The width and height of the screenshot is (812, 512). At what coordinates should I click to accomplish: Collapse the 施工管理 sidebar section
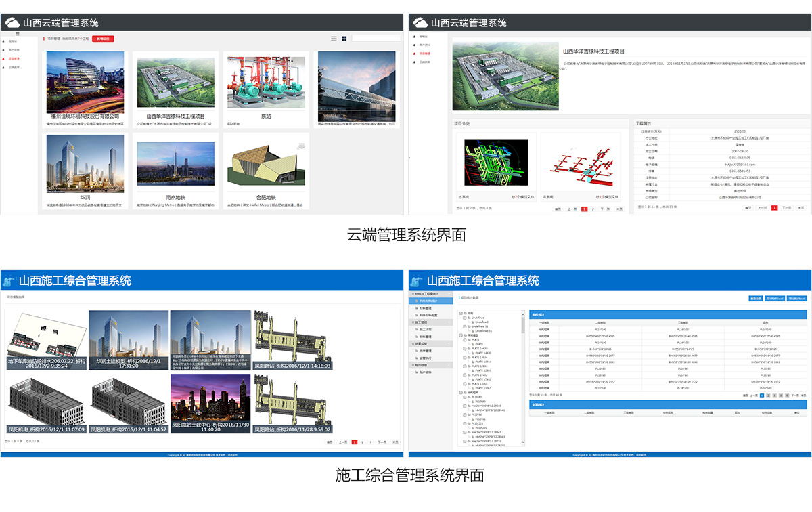pyautogui.click(x=431, y=322)
